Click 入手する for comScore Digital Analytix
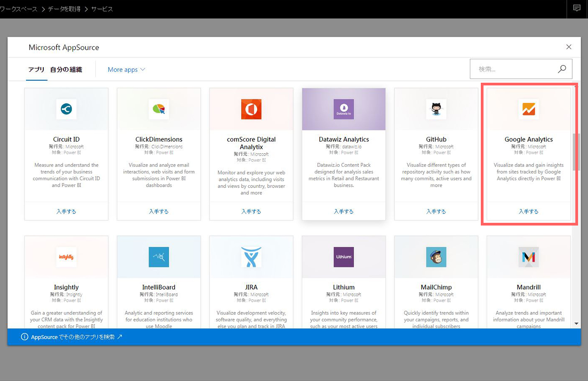Viewport: 588px width, 381px height. 251,211
